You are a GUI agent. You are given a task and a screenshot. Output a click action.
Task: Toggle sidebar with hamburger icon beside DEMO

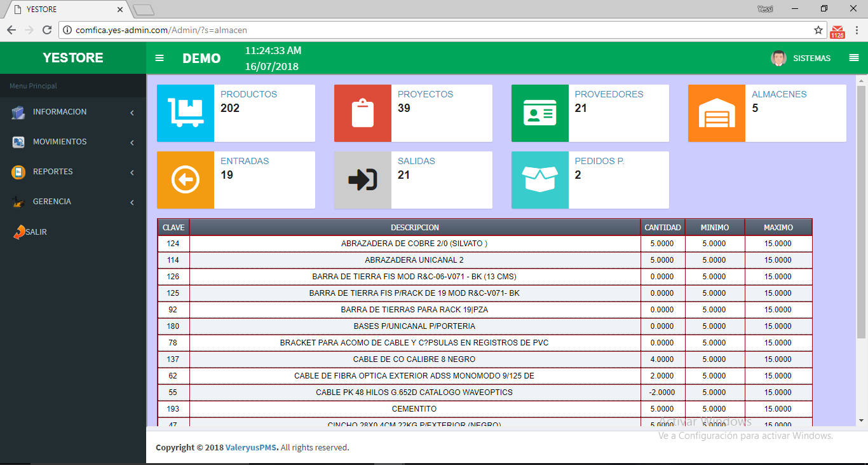click(159, 58)
